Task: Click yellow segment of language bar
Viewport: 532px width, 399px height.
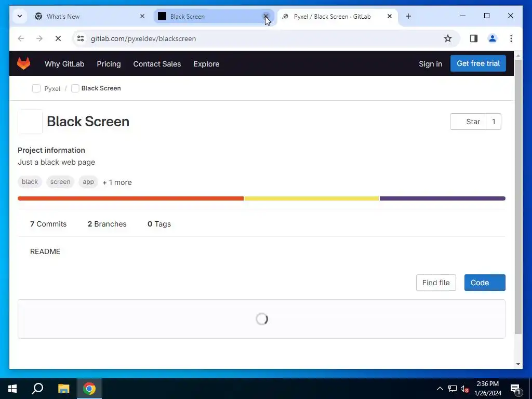Action: 312,198
